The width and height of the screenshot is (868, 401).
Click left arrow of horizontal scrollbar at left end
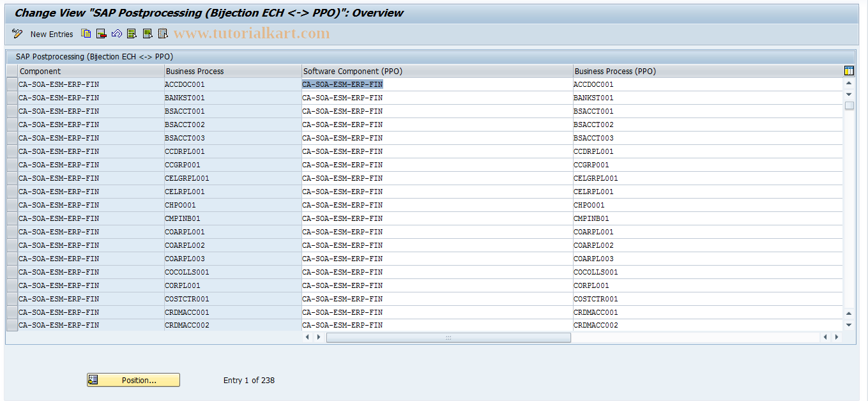(x=307, y=337)
